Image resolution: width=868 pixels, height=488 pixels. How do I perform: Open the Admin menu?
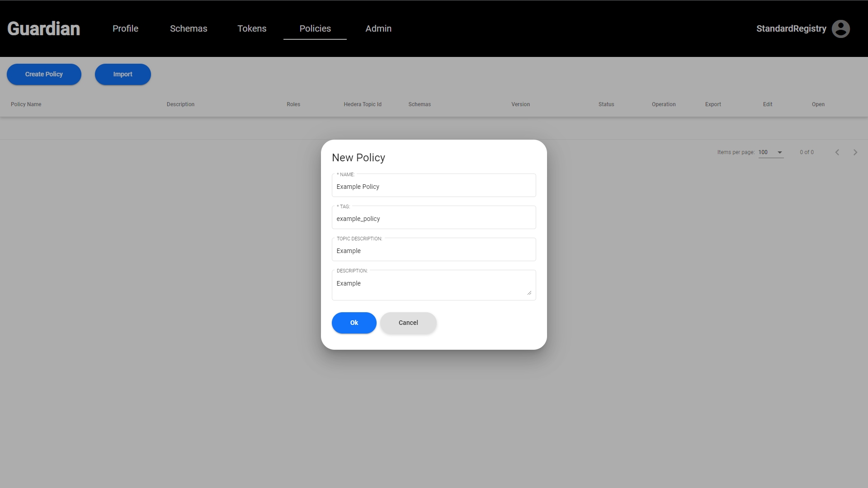tap(378, 29)
